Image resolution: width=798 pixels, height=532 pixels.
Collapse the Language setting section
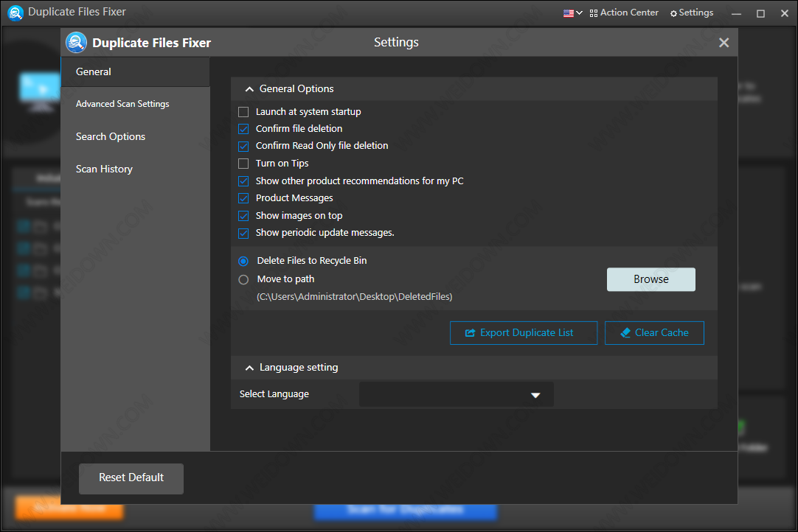249,368
